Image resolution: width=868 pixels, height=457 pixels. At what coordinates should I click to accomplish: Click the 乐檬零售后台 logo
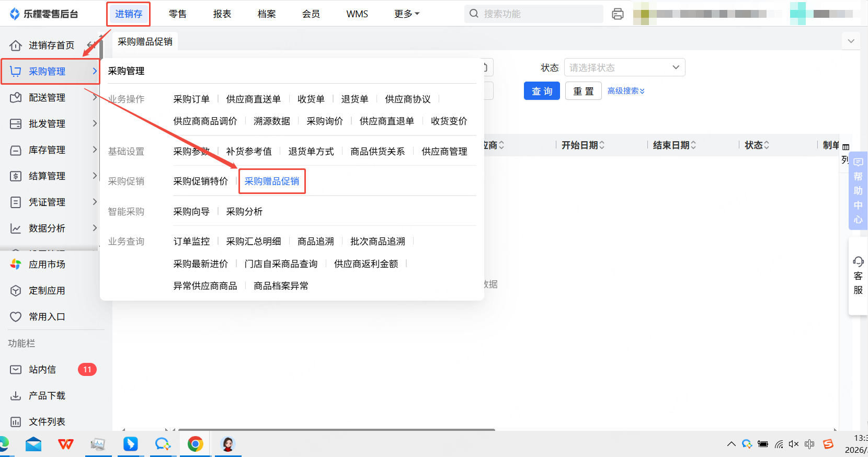coord(44,14)
